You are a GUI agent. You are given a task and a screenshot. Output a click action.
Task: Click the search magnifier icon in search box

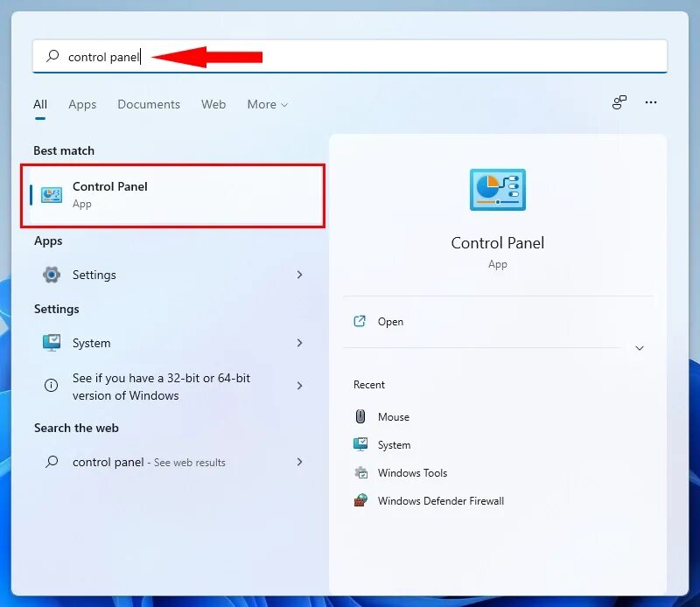[52, 56]
